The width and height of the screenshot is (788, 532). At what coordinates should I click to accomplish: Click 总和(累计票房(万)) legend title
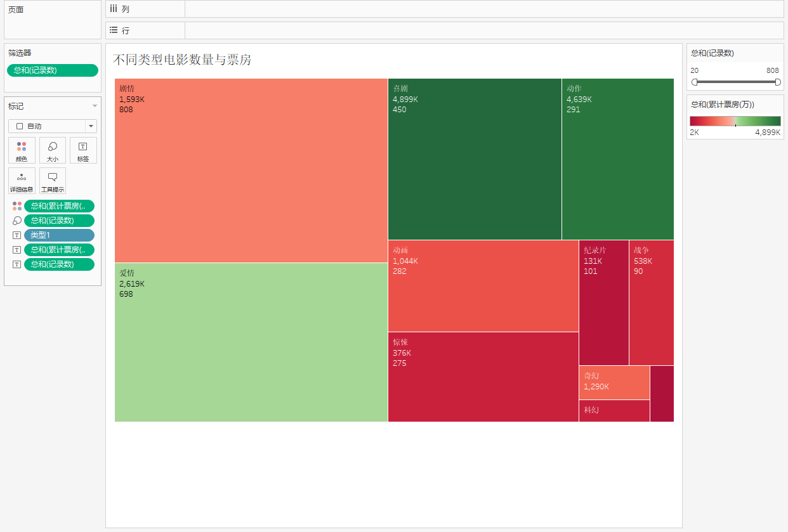tap(722, 105)
